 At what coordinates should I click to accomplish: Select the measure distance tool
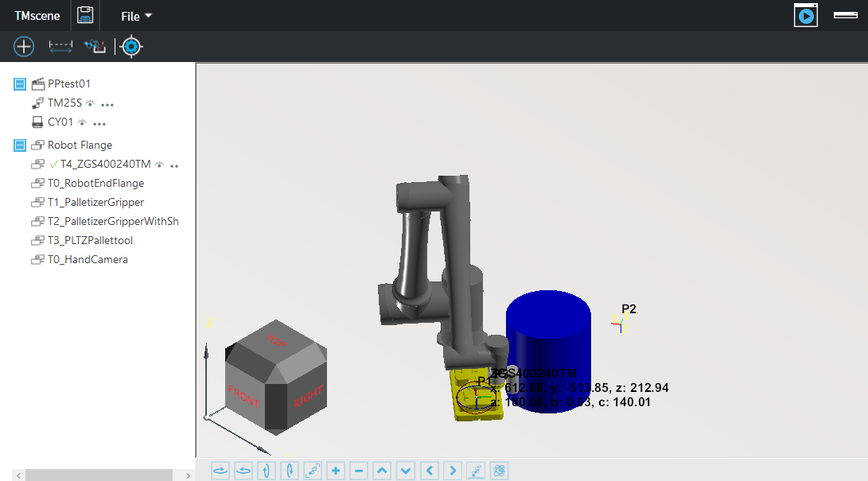(x=60, y=47)
